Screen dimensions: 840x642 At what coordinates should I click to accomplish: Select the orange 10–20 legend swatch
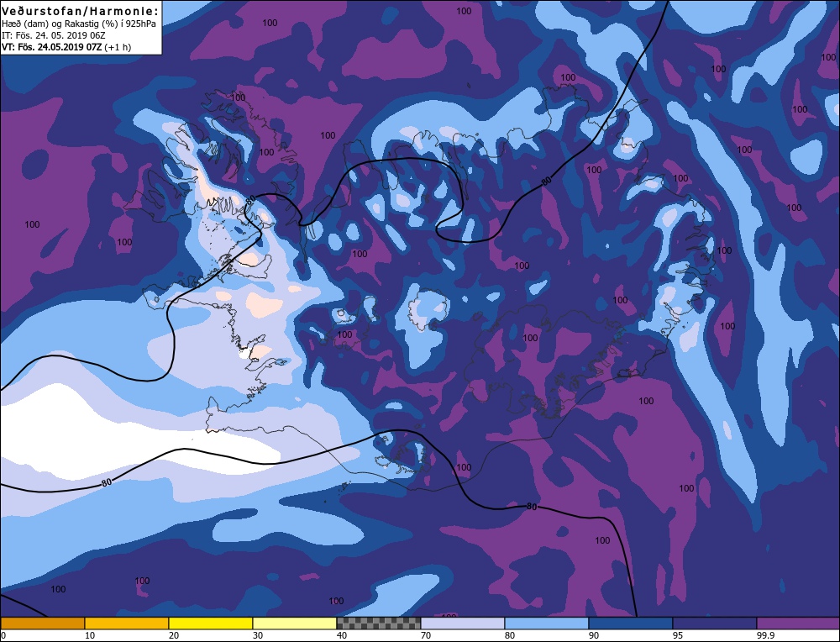pos(127,623)
